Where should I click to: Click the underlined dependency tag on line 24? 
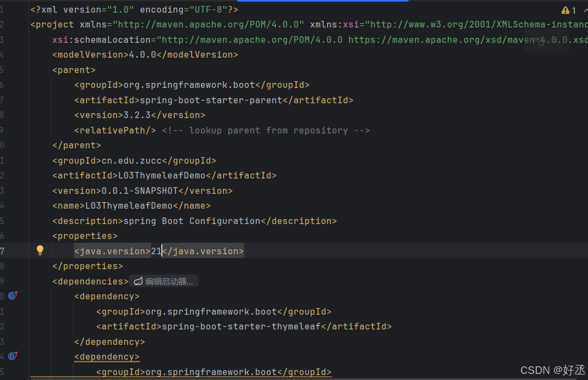(x=106, y=356)
